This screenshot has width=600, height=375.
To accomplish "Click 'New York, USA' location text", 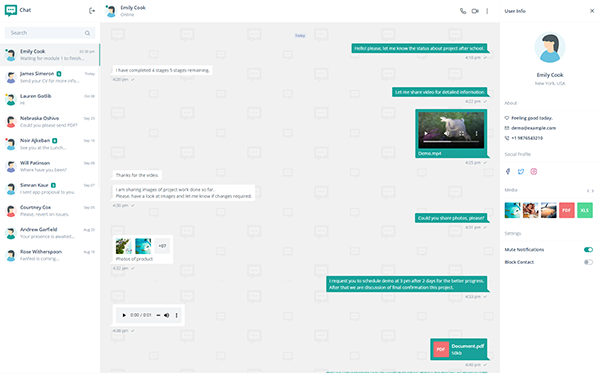I will (550, 83).
